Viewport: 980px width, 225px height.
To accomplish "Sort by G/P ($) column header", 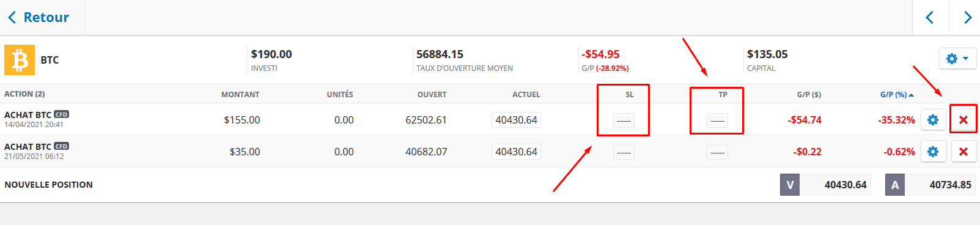I will pos(809,95).
